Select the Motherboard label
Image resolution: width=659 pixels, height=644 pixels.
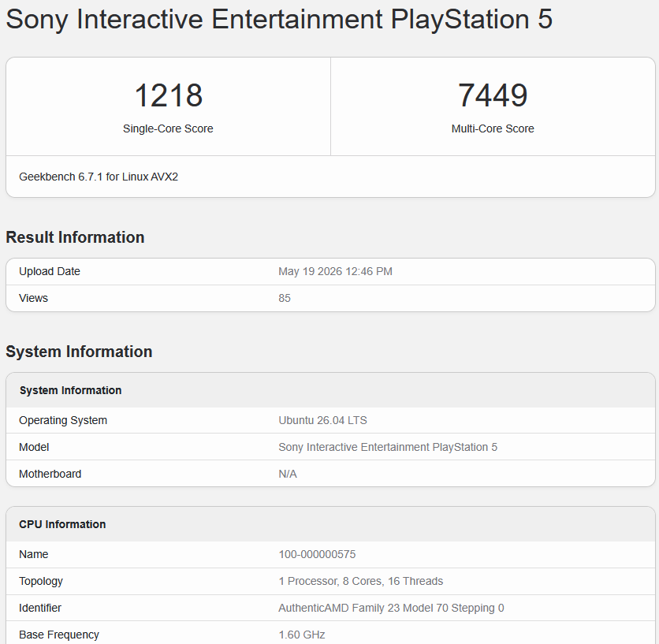coord(50,474)
